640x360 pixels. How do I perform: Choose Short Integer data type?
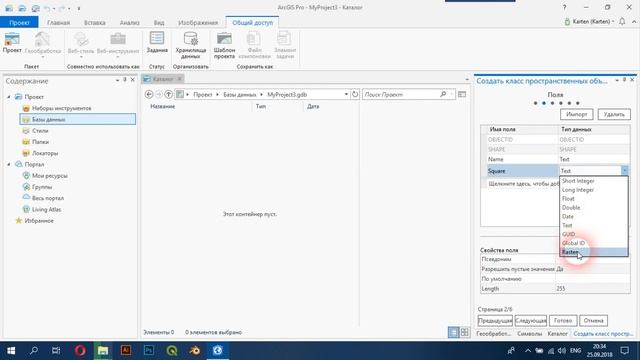pyautogui.click(x=593, y=181)
